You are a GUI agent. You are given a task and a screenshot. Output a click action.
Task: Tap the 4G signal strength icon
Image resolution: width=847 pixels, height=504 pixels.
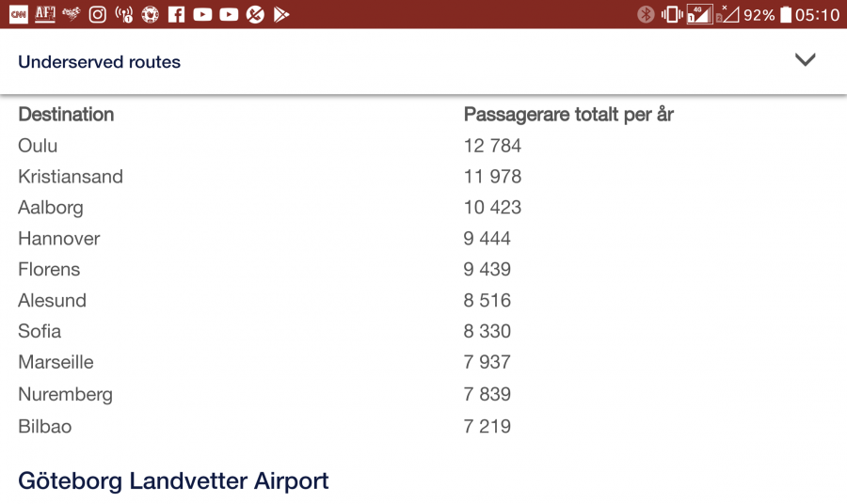point(699,14)
